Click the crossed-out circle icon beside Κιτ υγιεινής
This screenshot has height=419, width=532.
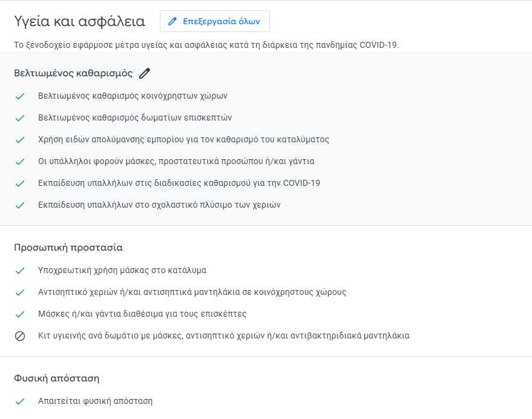pos(20,335)
